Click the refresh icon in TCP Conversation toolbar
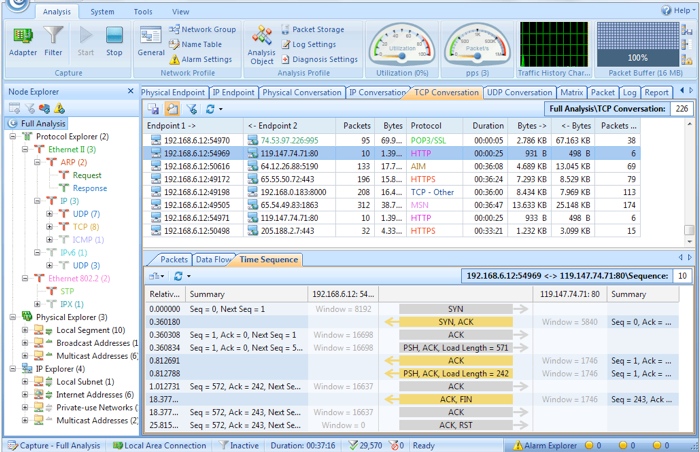 pos(210,109)
